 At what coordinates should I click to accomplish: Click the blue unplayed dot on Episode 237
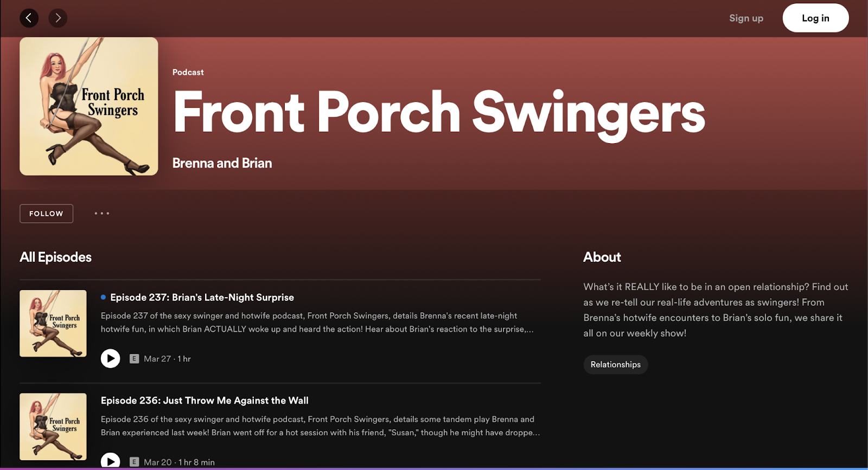pyautogui.click(x=103, y=297)
